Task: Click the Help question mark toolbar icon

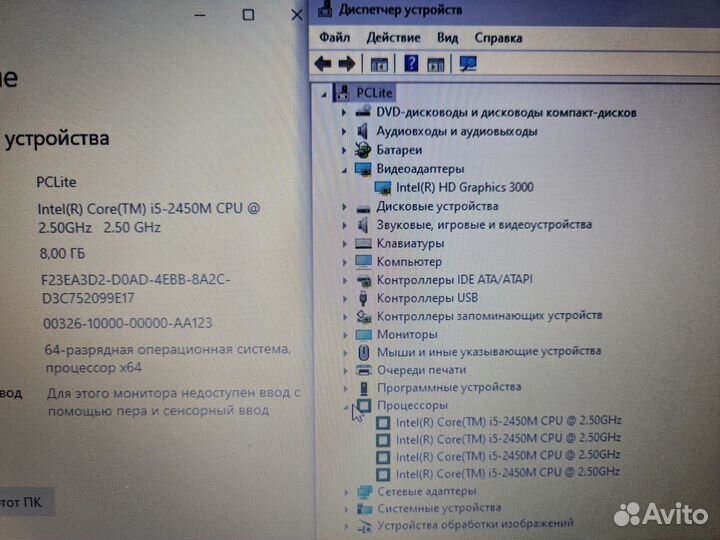Action: [x=411, y=63]
